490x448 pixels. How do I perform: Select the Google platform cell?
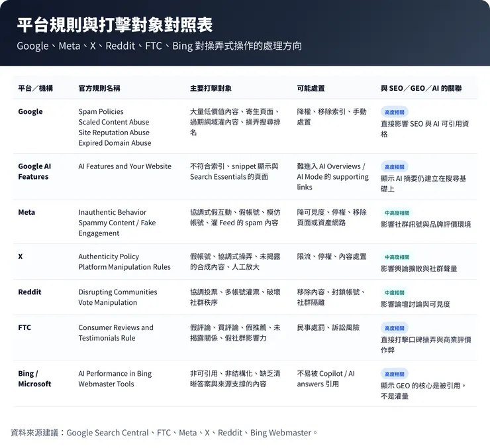click(x=30, y=112)
